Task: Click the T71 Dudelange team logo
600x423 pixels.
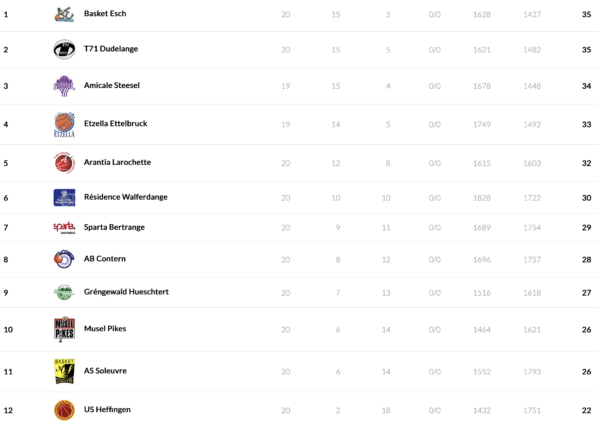Action: pos(64,49)
